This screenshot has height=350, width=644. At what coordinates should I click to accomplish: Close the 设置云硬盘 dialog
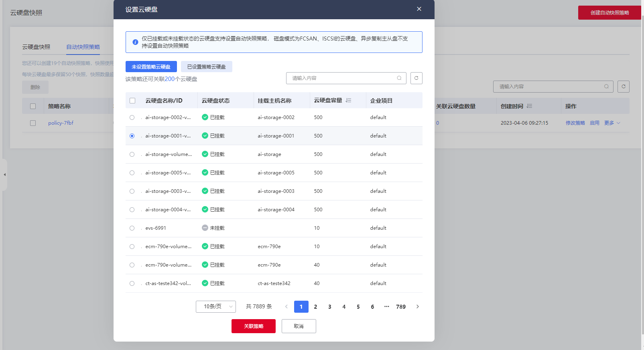coord(419,9)
